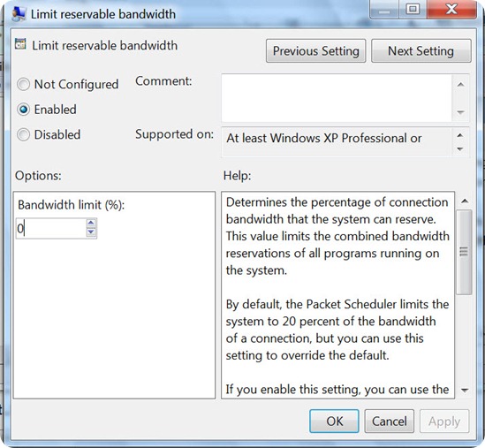Click inside the Bandwidth limit input field
This screenshot has width=485, height=448.
(51, 228)
